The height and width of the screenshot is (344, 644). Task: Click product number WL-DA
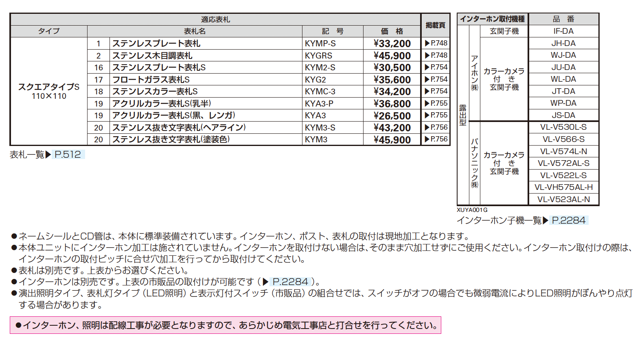[x=563, y=79]
